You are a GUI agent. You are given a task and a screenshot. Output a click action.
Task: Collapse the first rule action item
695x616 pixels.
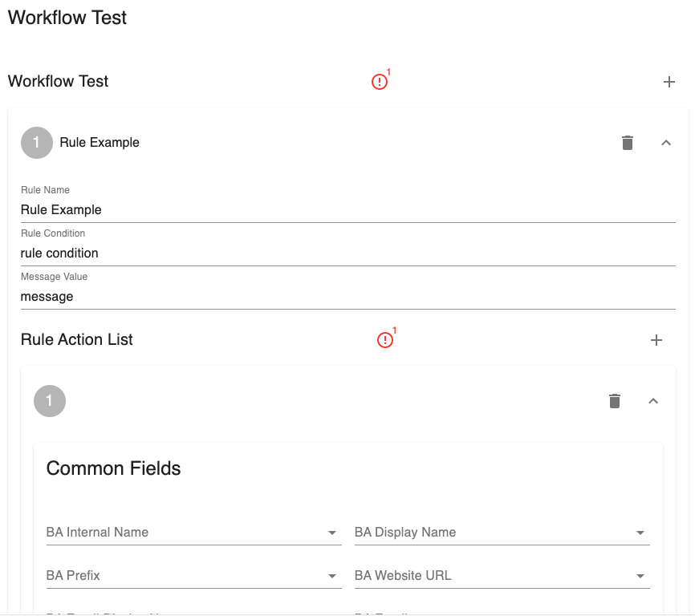click(x=652, y=401)
